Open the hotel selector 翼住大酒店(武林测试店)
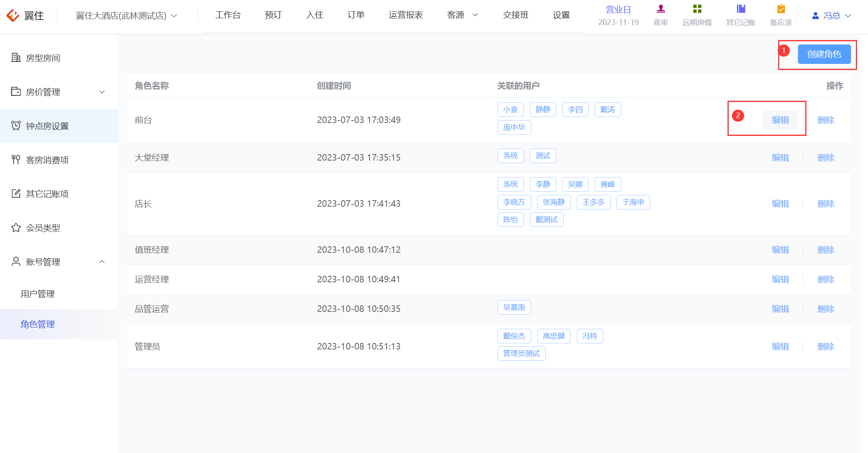This screenshot has width=868, height=453. pyautogui.click(x=126, y=15)
